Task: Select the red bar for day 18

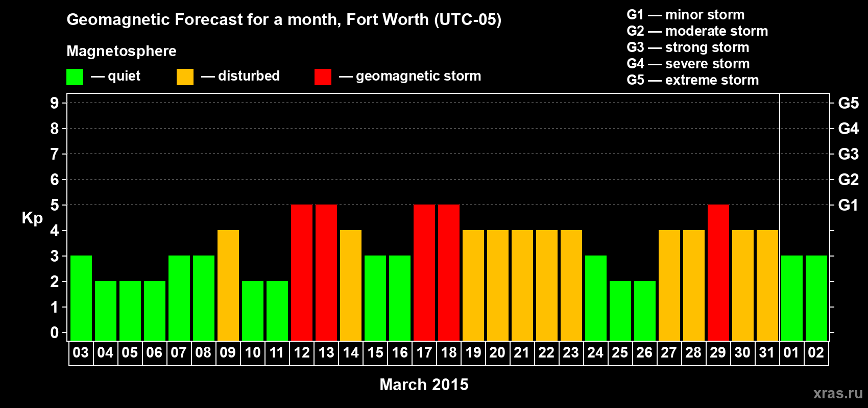Action: 449,272
